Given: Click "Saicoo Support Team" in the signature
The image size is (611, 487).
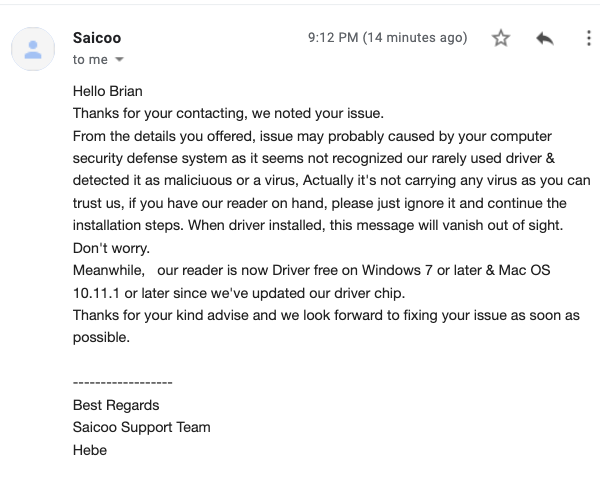Looking at the screenshot, I should click(x=141, y=427).
